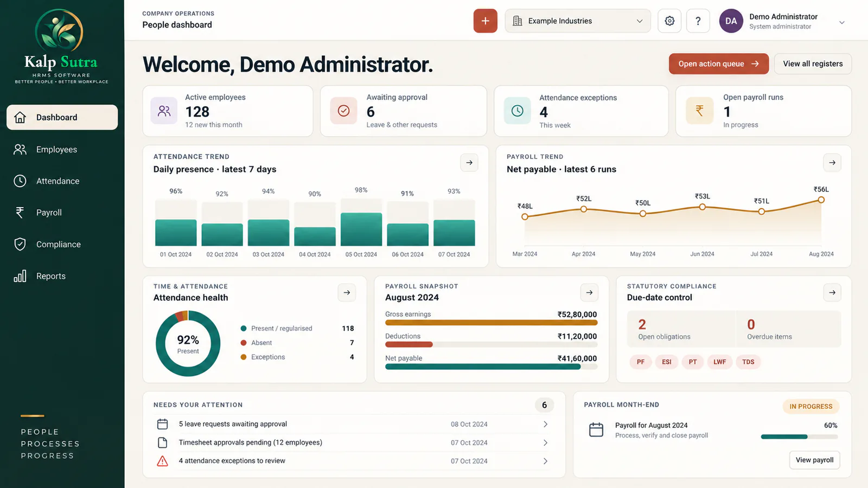Click the calendar icon beside leave requests
Screen dimensions: 868x488
(162, 424)
